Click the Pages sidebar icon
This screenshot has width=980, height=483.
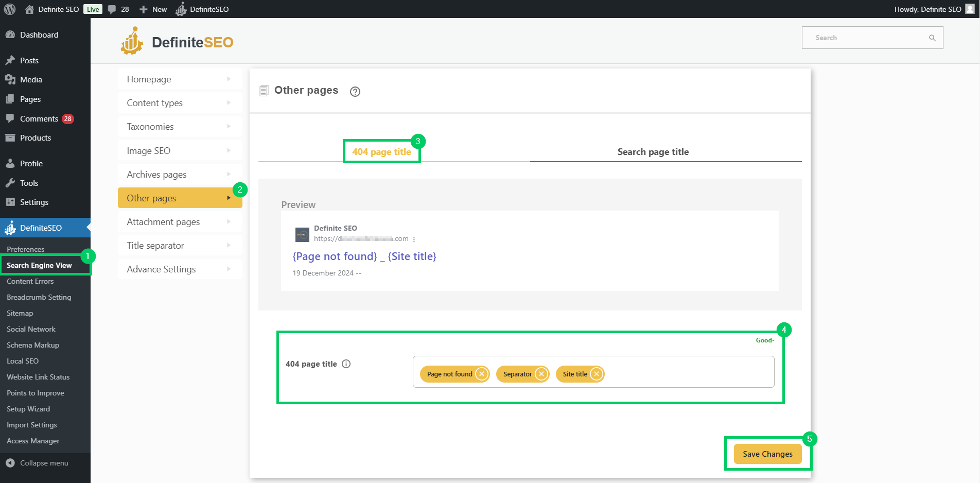(x=10, y=99)
